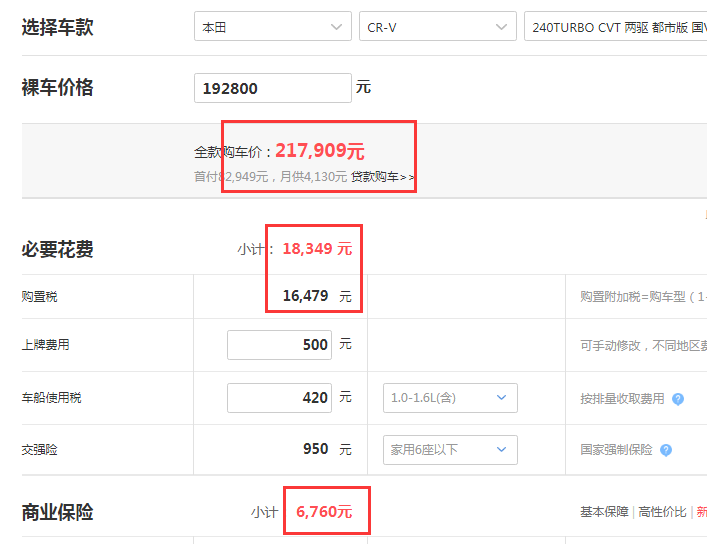The width and height of the screenshot is (707, 544).
Task: Click the 国家强制保险 description text
Action: (616, 450)
